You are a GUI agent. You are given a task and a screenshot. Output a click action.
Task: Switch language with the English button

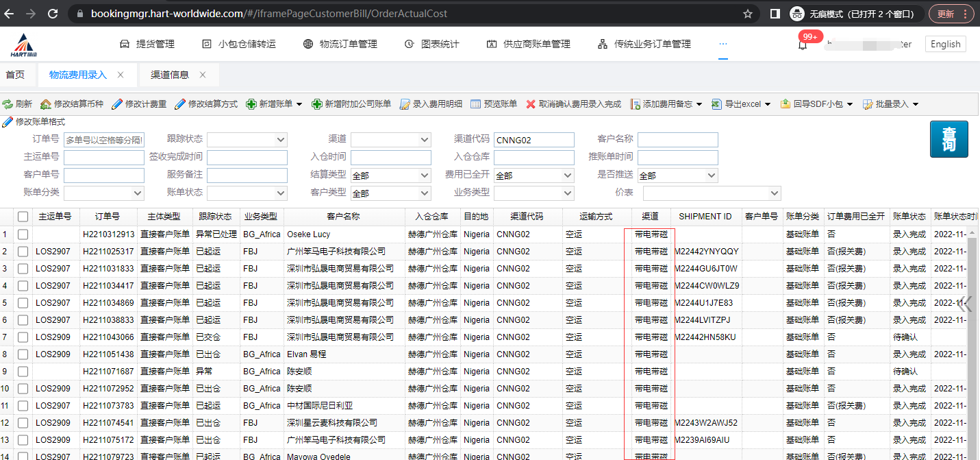[945, 44]
